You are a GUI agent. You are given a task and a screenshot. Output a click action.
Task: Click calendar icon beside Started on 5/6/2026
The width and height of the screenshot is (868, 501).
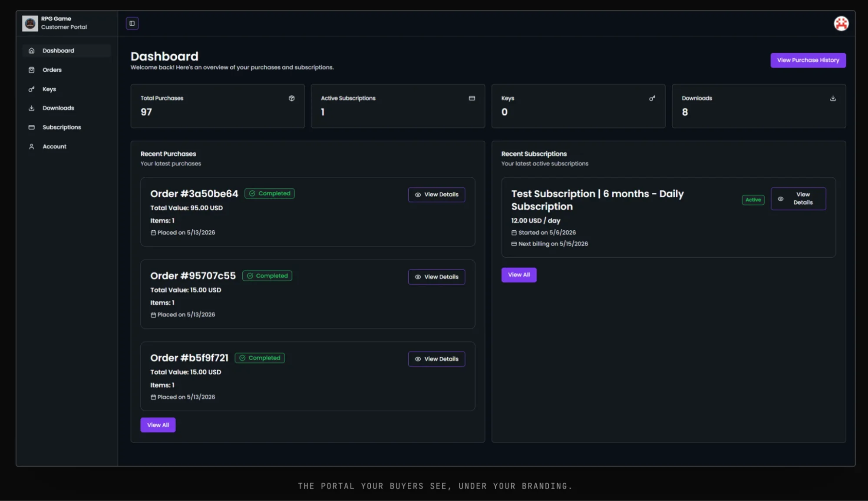(514, 233)
